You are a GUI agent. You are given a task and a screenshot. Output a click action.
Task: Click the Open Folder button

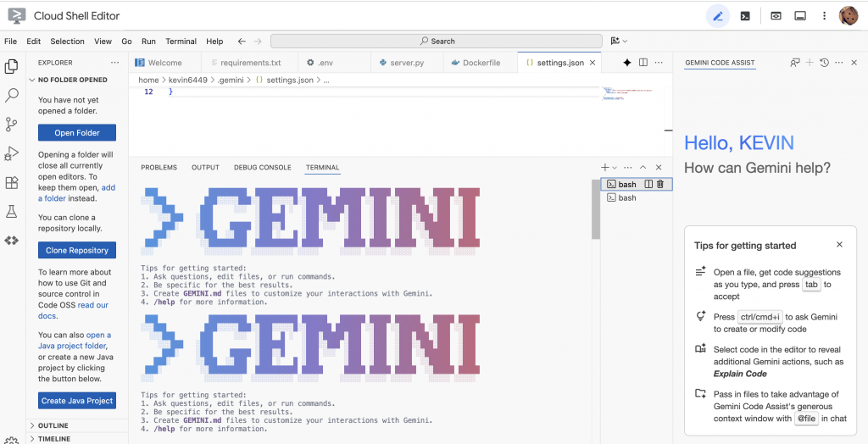pyautogui.click(x=77, y=133)
